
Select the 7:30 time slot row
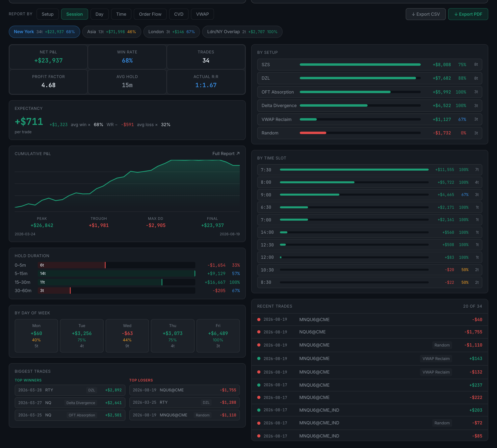point(370,170)
